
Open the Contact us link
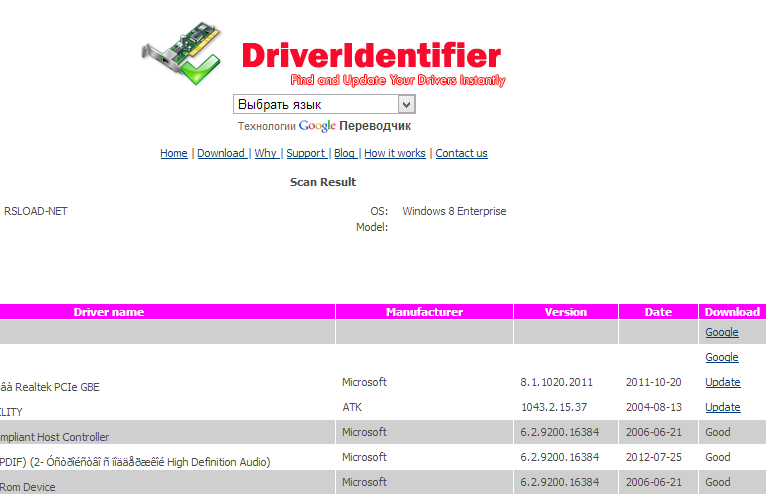point(461,153)
